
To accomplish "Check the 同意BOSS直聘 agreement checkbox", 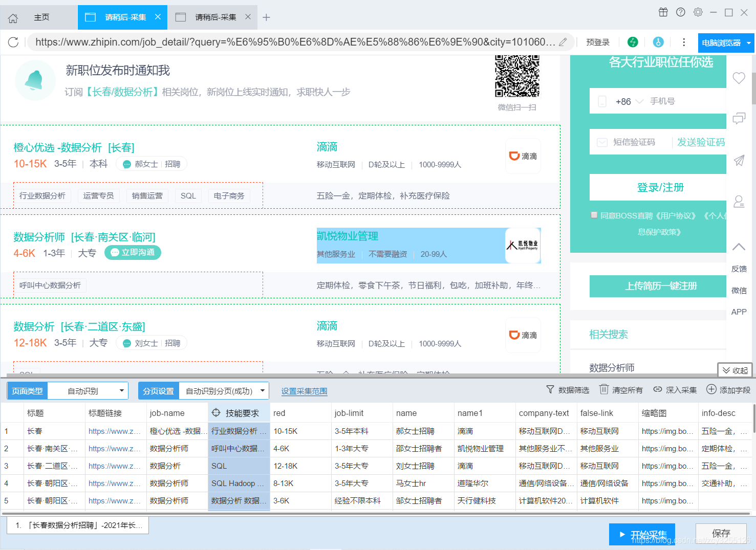I will (594, 215).
